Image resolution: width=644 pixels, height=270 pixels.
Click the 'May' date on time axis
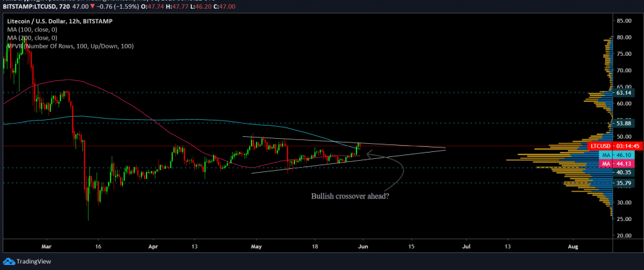256,247
